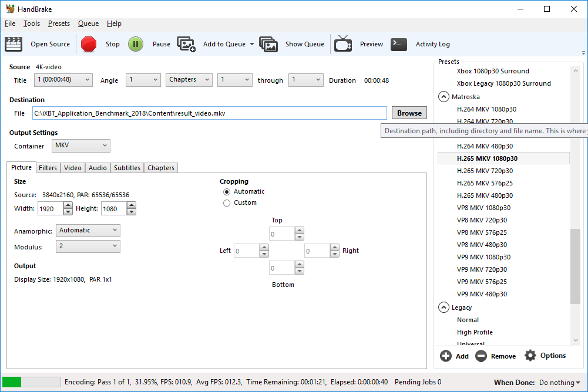Select the H.265 MKV 576p25 preset
The image size is (588, 392).
click(x=485, y=183)
